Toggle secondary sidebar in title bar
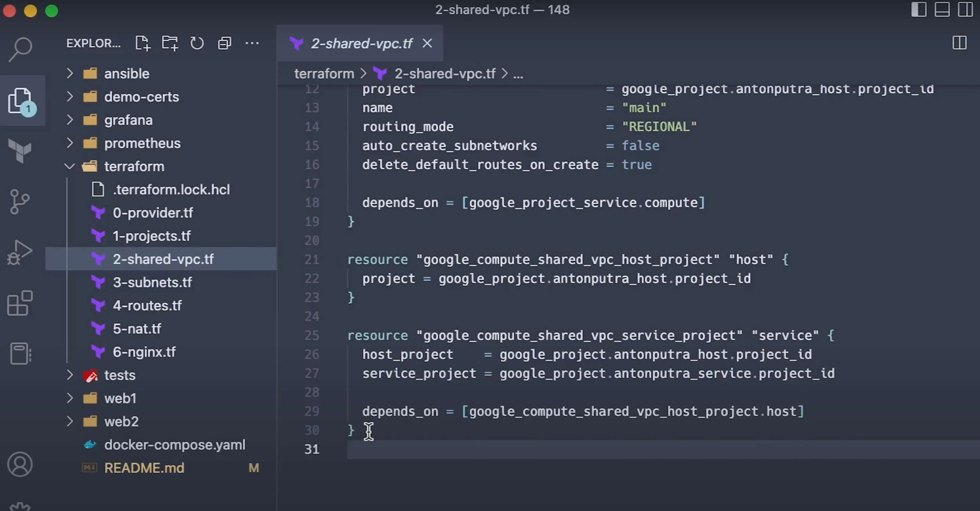980x511 pixels. pos(965,9)
